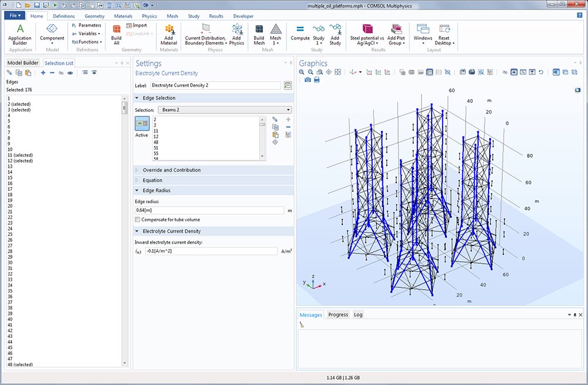Open the Beams 2 selection dropdown
This screenshot has width=588, height=385.
pyautogui.click(x=225, y=110)
